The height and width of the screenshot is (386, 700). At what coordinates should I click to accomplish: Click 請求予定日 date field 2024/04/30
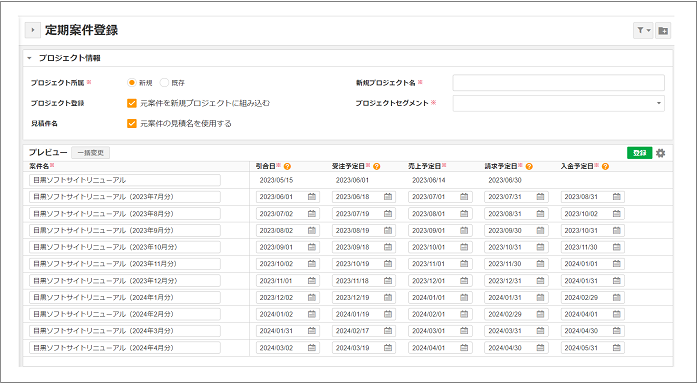click(517, 348)
